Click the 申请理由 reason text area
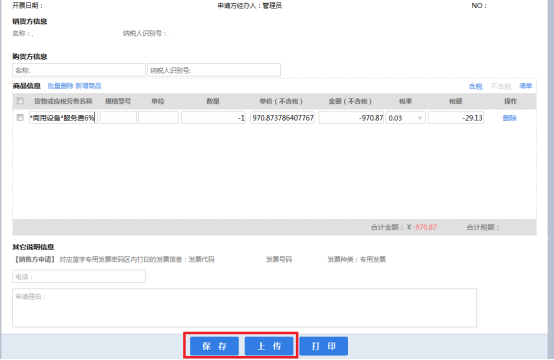 [x=244, y=308]
